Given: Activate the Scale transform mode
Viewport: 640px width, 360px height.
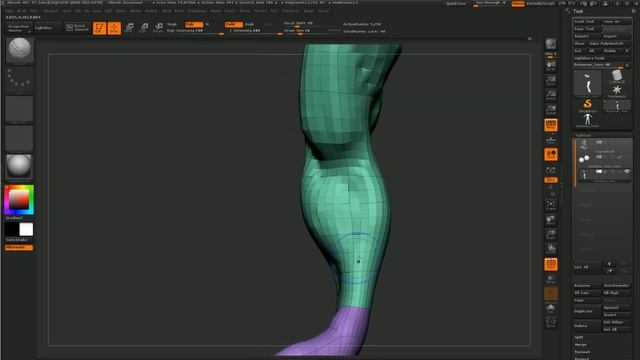Looking at the screenshot, I should tap(144, 28).
